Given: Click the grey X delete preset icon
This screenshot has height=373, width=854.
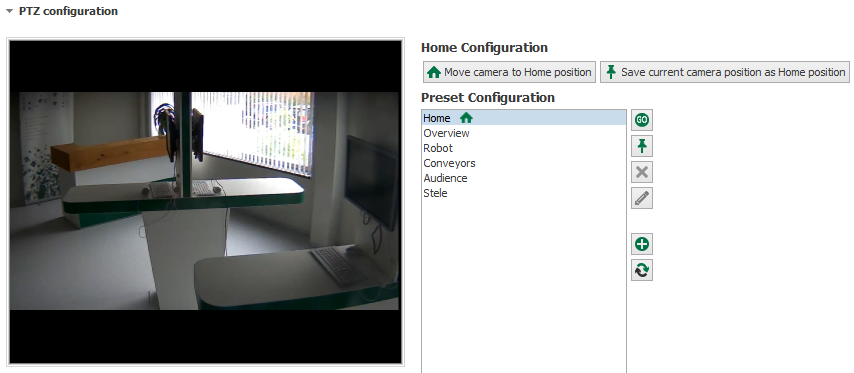Looking at the screenshot, I should 642,173.
